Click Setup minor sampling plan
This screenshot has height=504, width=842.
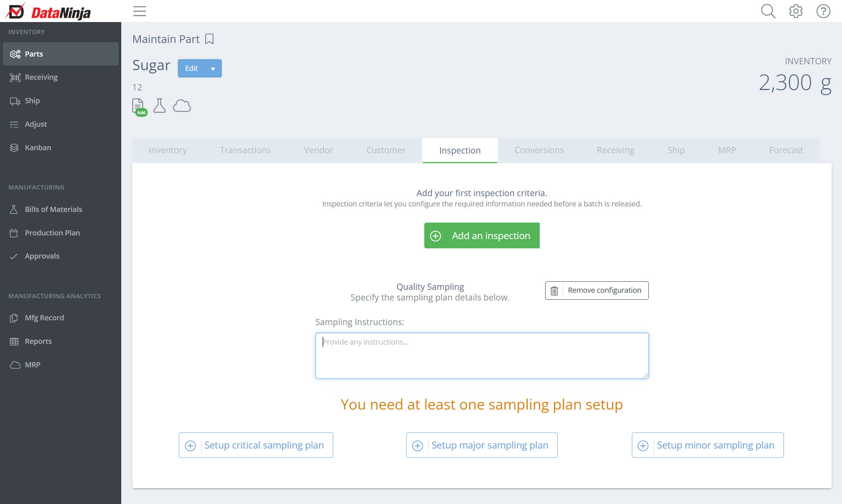pos(708,445)
